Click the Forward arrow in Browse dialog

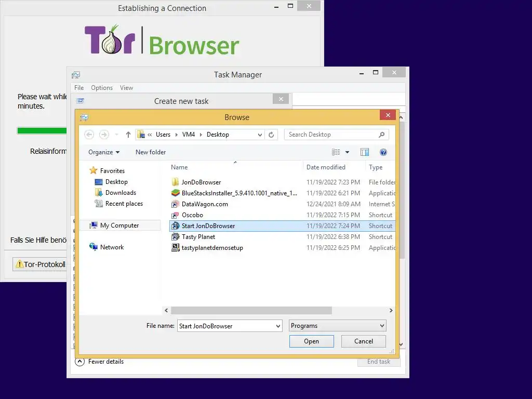[104, 135]
